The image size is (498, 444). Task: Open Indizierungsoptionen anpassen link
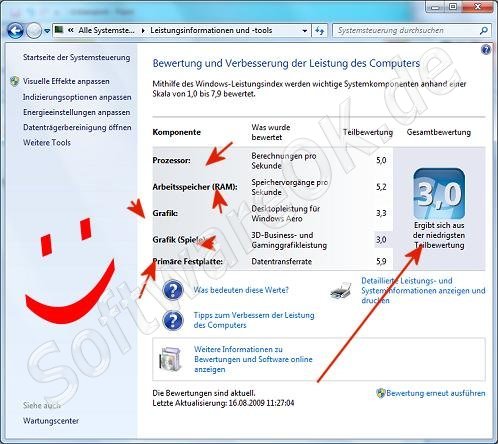coord(77,97)
